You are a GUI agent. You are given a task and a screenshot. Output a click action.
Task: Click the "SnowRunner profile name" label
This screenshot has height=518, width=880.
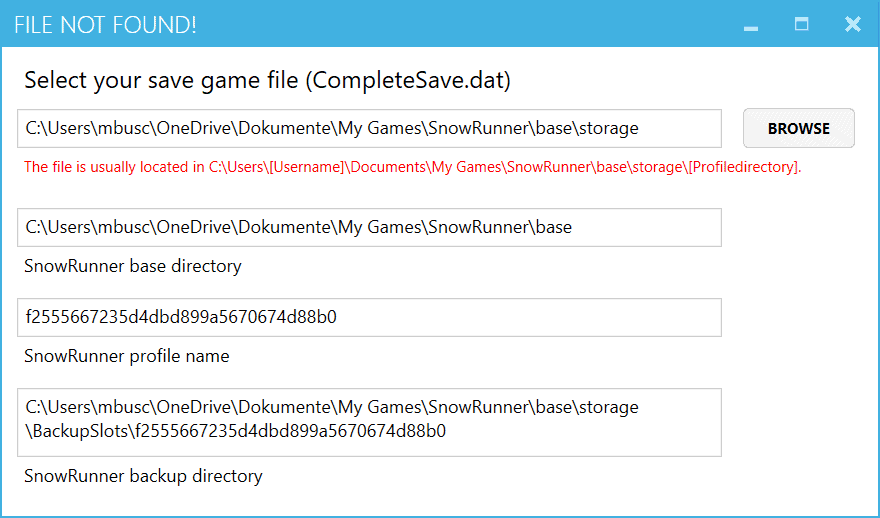(126, 356)
